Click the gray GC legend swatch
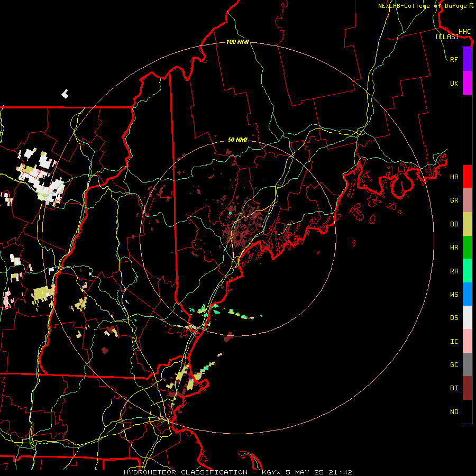476x476 pixels. coord(467,364)
